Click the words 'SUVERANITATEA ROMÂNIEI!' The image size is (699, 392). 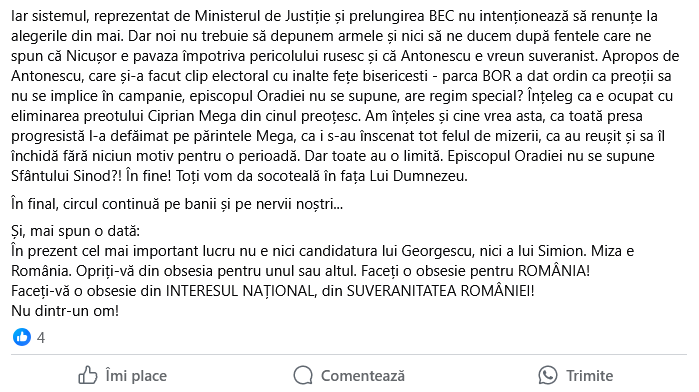tap(440, 291)
